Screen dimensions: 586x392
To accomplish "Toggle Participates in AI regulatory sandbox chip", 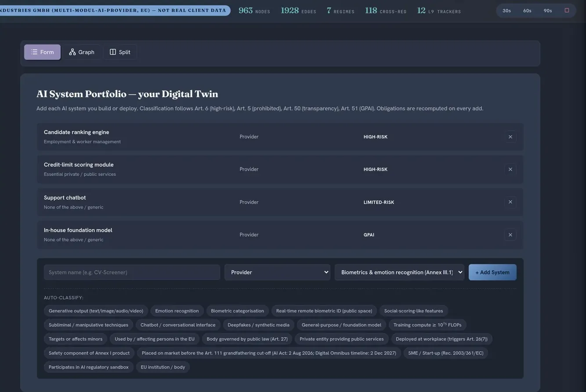I will click(x=89, y=367).
